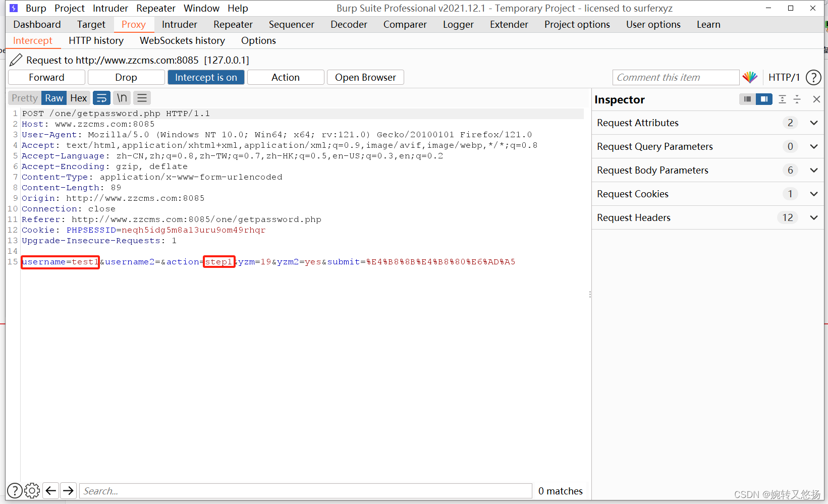Click the Open Browser button
Image resolution: width=828 pixels, height=504 pixels.
[365, 77]
